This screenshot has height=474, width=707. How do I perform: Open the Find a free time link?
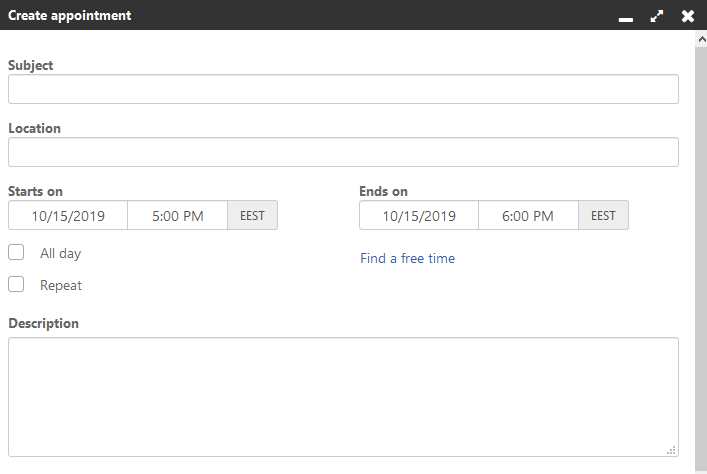(408, 258)
